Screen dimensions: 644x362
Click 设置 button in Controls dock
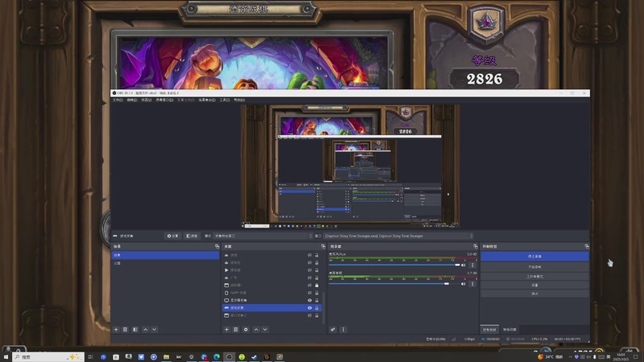pyautogui.click(x=535, y=285)
